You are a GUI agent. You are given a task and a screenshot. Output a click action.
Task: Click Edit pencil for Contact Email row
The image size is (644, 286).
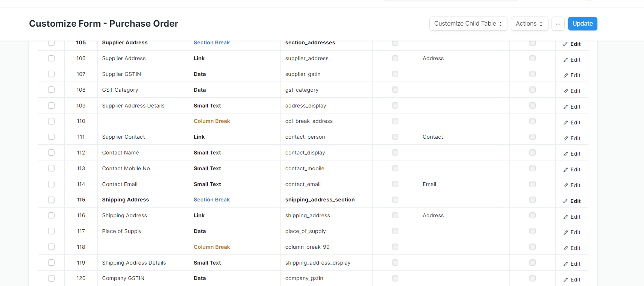coord(571,185)
